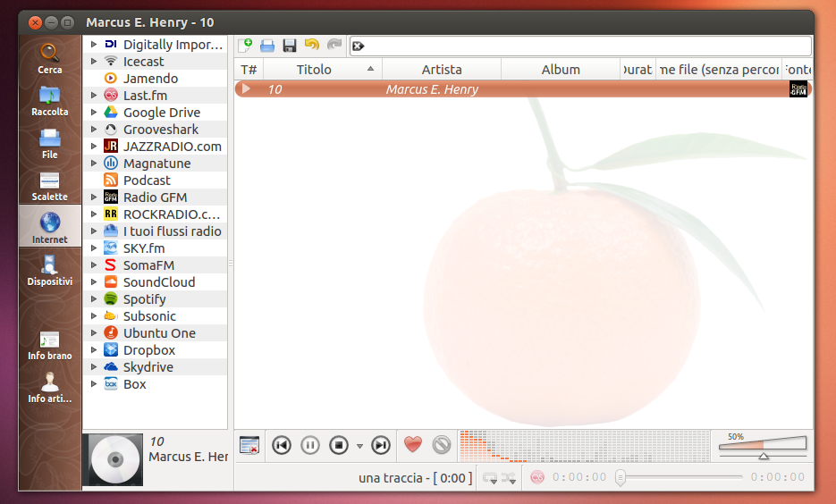Image resolution: width=836 pixels, height=504 pixels.
Task: Skip to next track
Action: coord(381,445)
